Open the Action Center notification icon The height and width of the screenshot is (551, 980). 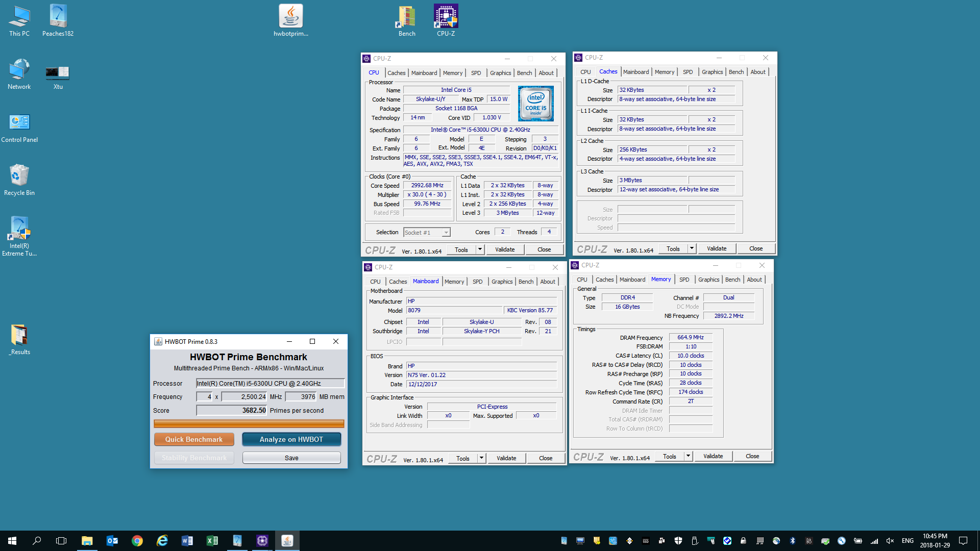click(x=963, y=541)
